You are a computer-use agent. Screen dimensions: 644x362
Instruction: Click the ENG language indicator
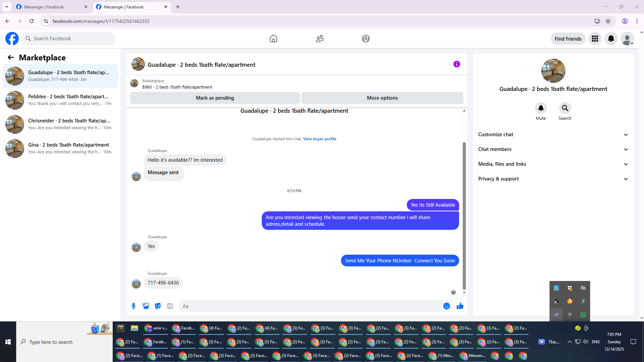click(596, 342)
